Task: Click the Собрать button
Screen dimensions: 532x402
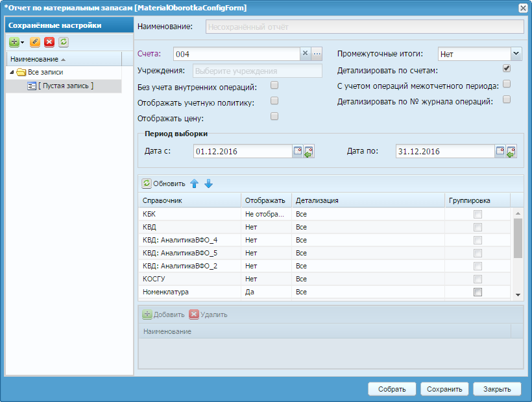Action: (x=392, y=389)
